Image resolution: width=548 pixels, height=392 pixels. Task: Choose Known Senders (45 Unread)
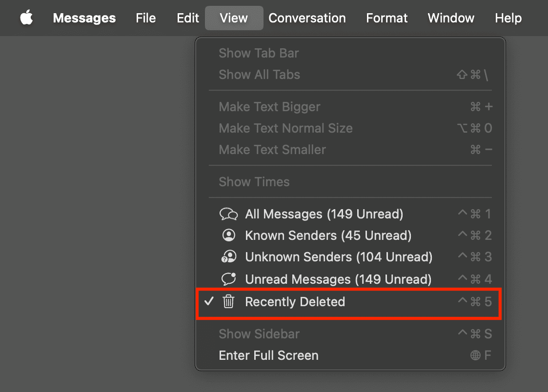[x=328, y=235]
